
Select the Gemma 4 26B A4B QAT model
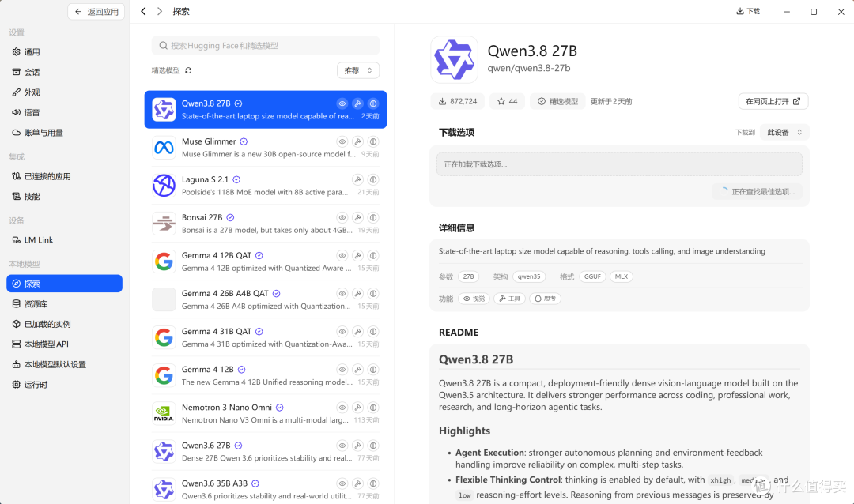266,299
